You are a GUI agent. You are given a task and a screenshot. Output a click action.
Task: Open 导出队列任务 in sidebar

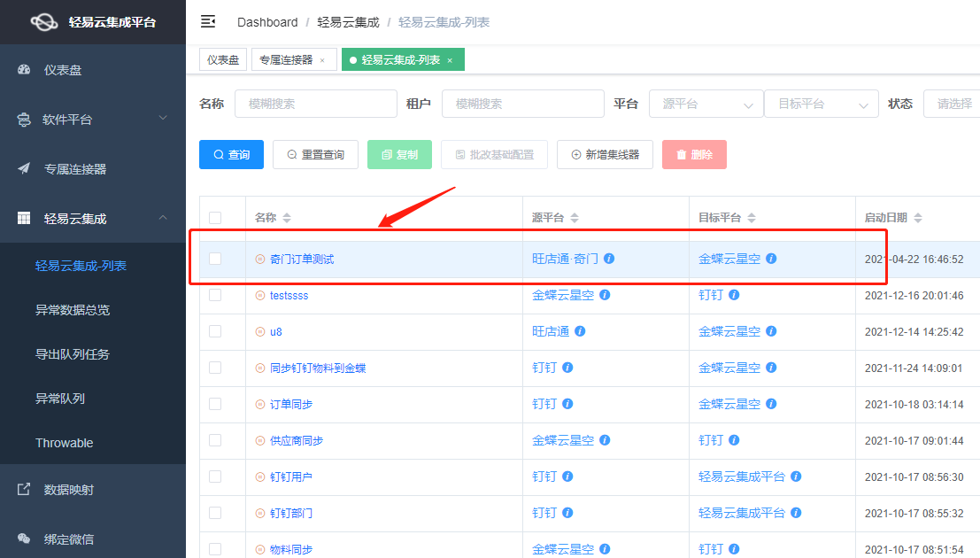[92, 354]
